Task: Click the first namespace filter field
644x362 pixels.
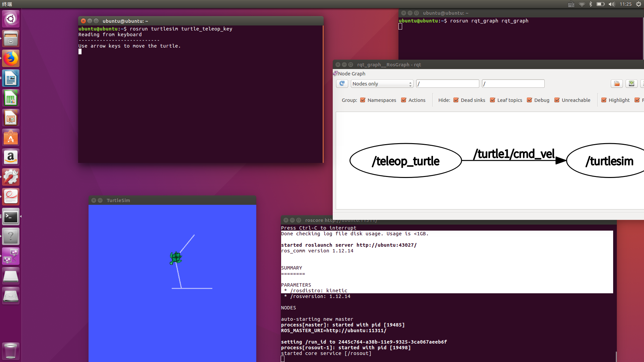Action: tap(447, 83)
